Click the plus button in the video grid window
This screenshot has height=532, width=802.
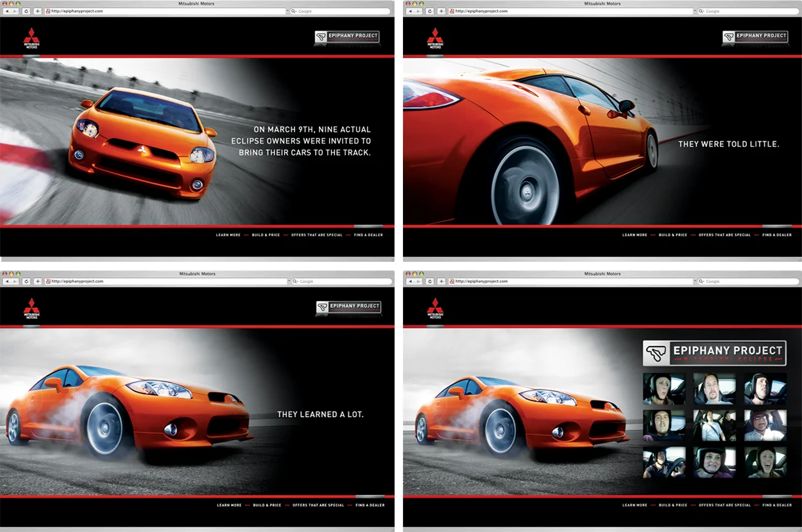point(442,282)
